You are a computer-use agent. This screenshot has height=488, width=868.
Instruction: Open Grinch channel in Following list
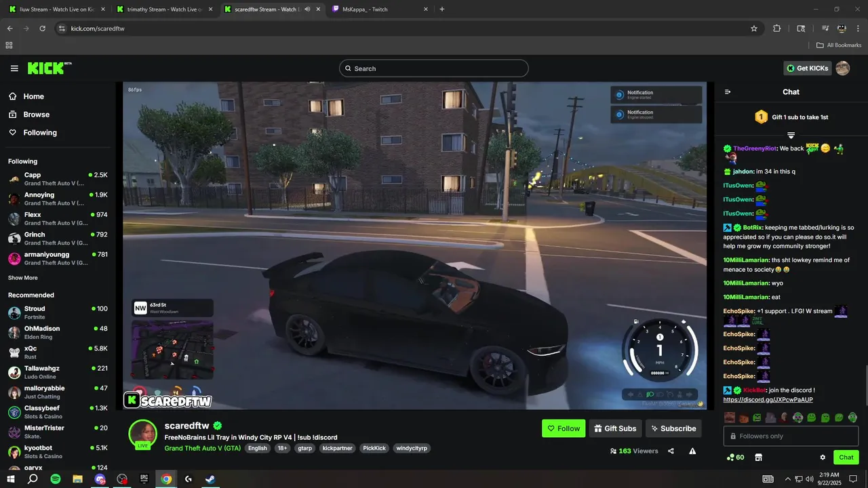58,239
